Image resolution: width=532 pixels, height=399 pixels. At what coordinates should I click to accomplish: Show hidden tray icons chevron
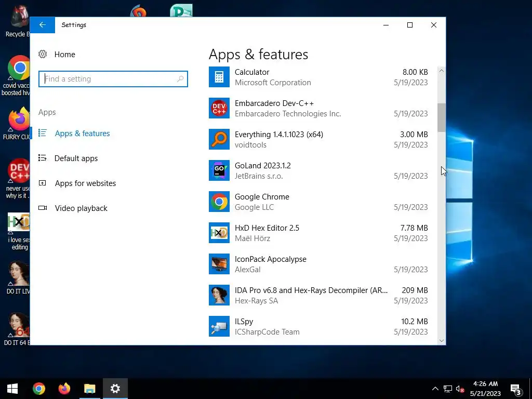pyautogui.click(x=435, y=389)
